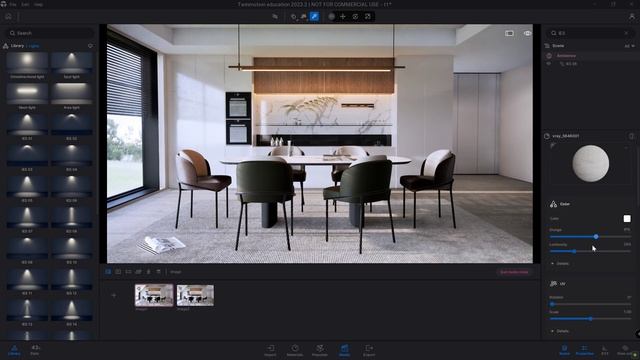Open the user account icon at top right
The width and height of the screenshot is (640, 360).
pos(632,17)
